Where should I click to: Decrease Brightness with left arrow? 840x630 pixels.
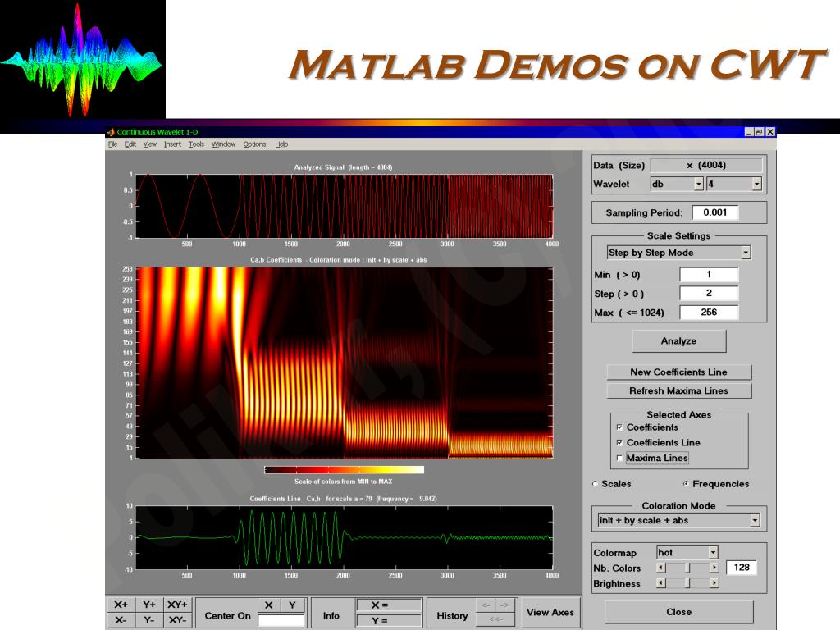[x=661, y=583]
